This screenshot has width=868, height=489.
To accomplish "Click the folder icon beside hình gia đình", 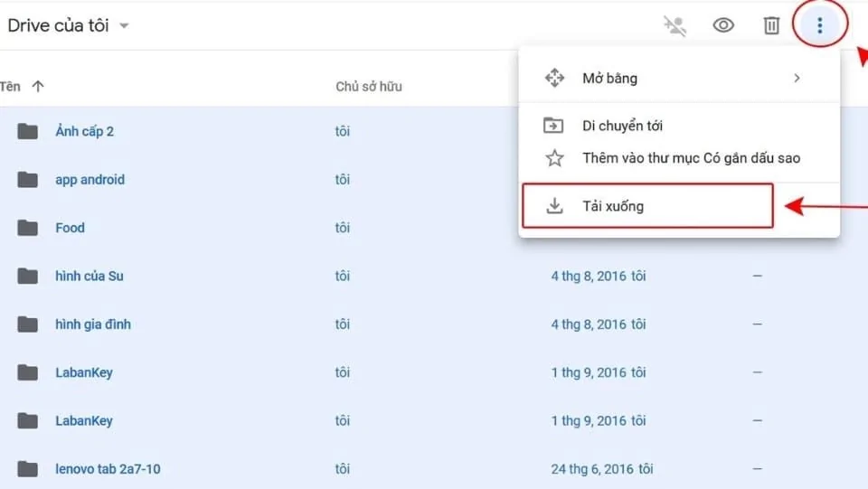I will (x=27, y=324).
